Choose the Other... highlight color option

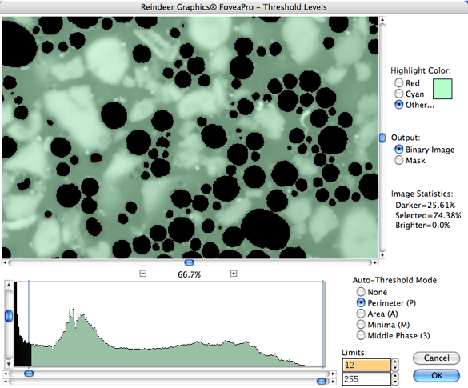click(399, 105)
